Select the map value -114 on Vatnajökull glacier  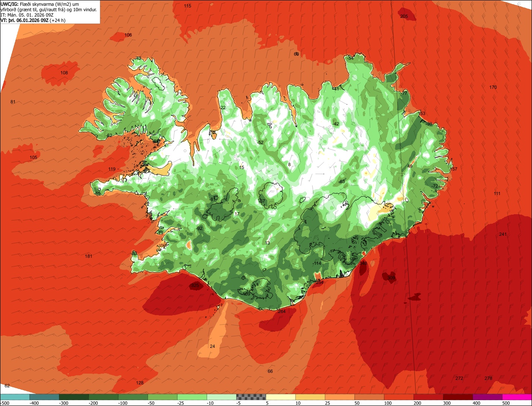(318, 263)
